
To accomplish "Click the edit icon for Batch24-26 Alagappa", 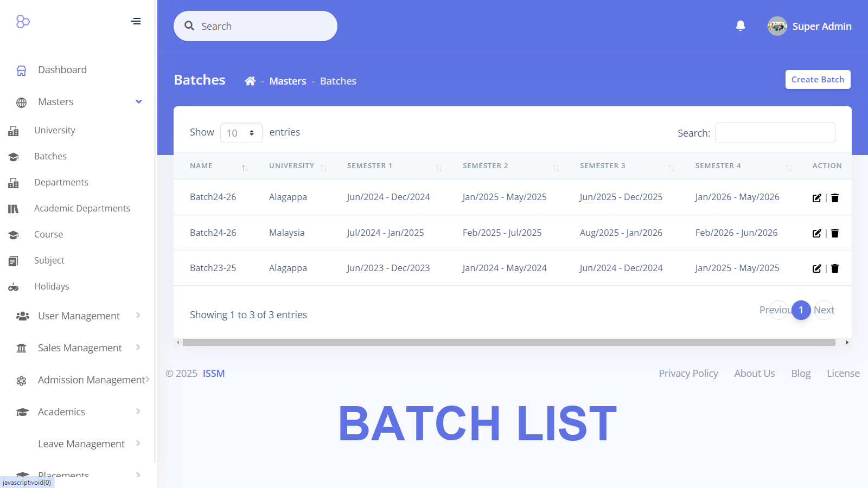I will [816, 198].
